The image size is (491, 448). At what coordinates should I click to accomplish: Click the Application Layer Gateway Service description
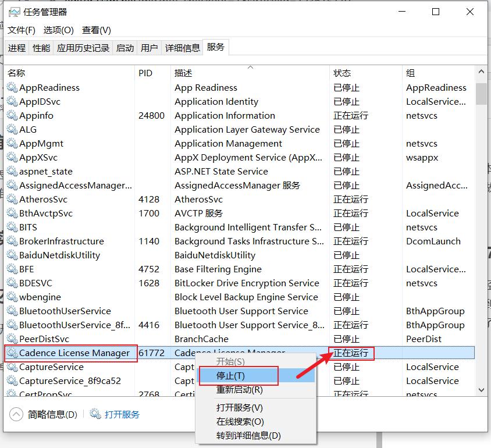point(247,129)
